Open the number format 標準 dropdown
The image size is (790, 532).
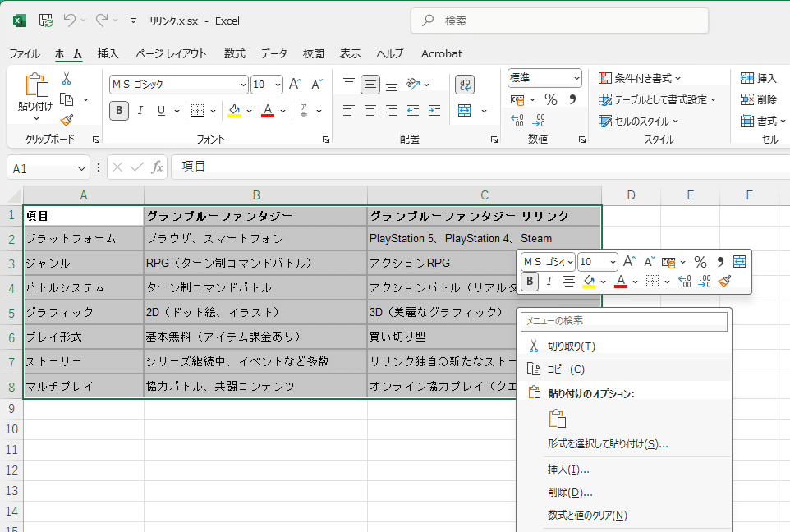(576, 78)
